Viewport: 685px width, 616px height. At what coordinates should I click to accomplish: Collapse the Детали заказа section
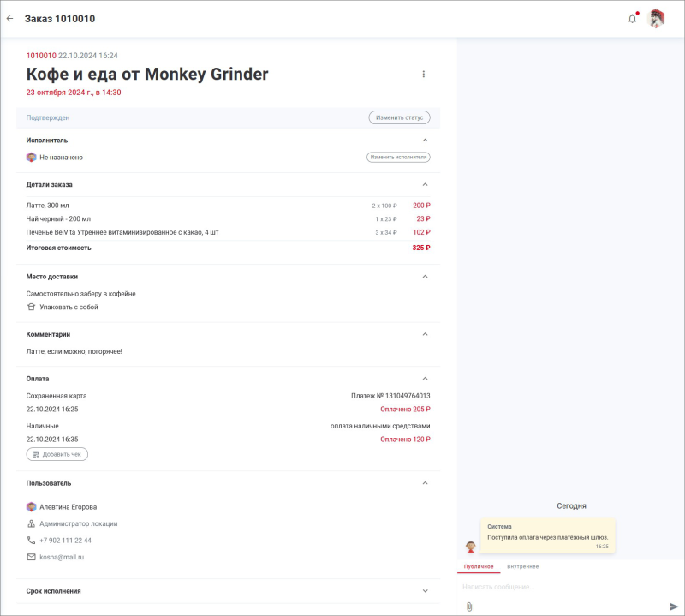[x=425, y=184]
